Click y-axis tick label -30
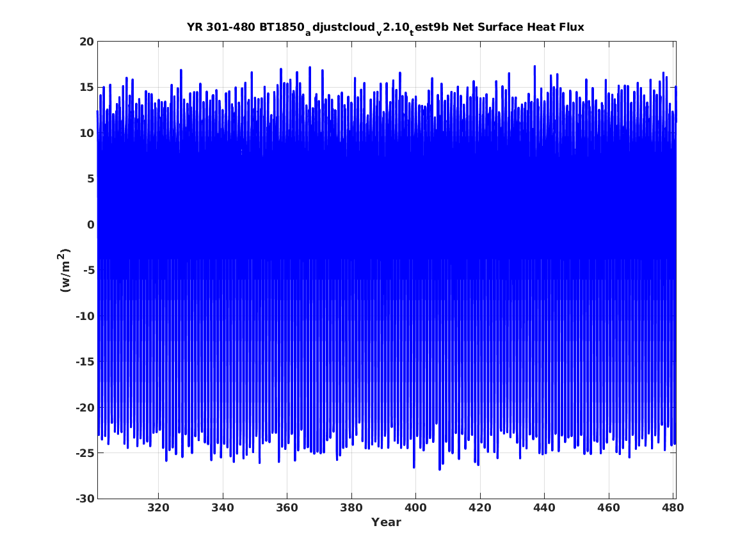Screen dimensions: 747x560 pyautogui.click(x=84, y=499)
